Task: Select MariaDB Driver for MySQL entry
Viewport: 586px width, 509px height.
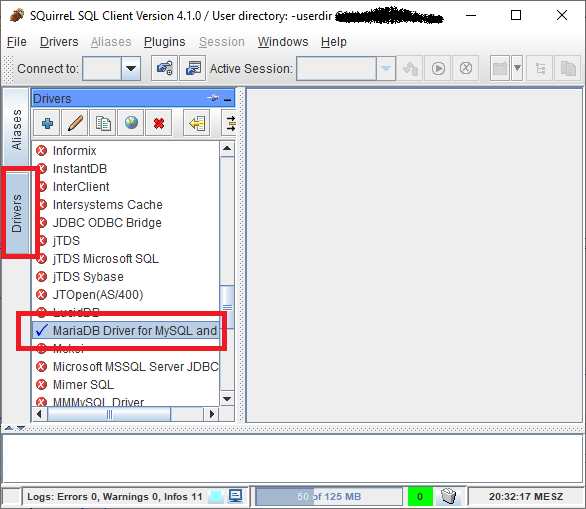Action: [x=126, y=330]
